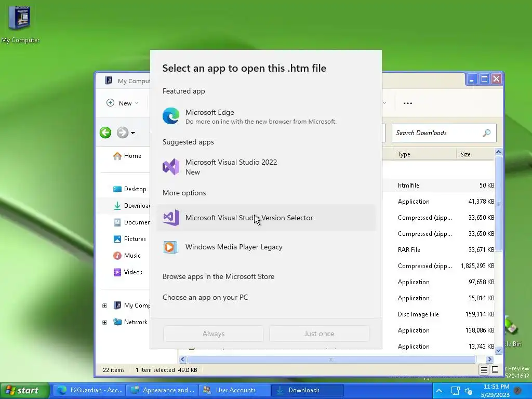Open Downloads folder in the sidebar
Viewport: 532px width, 399px height.
click(131, 206)
